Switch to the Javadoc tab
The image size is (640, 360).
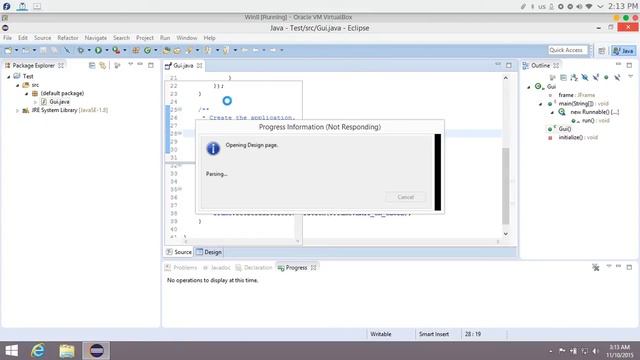coord(217,268)
